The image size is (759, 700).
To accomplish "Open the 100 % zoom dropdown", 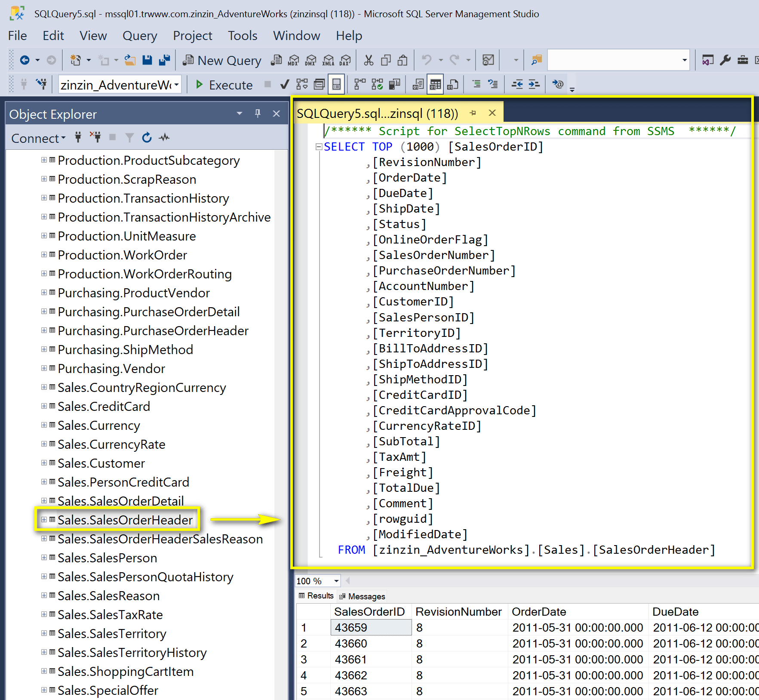I will click(x=336, y=581).
